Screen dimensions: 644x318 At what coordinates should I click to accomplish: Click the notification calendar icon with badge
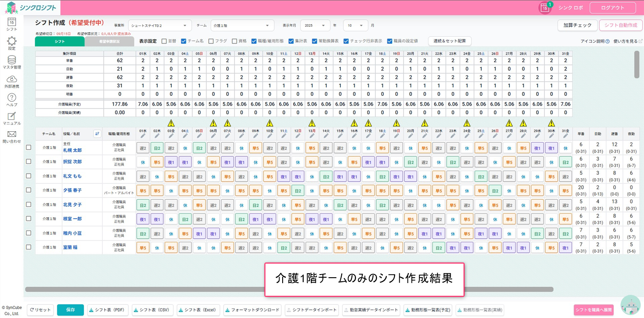tap(544, 8)
